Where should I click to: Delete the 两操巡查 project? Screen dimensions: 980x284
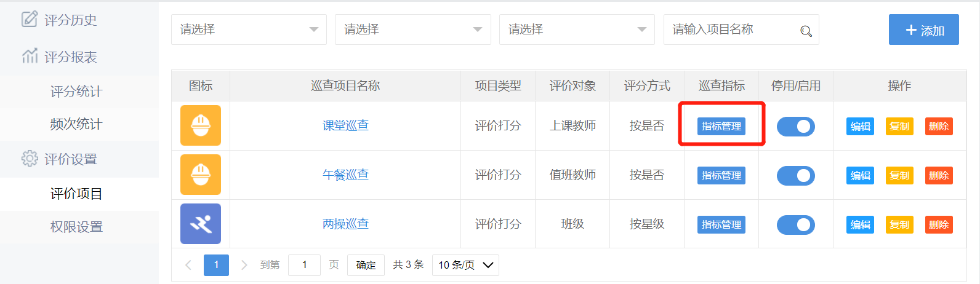938,224
